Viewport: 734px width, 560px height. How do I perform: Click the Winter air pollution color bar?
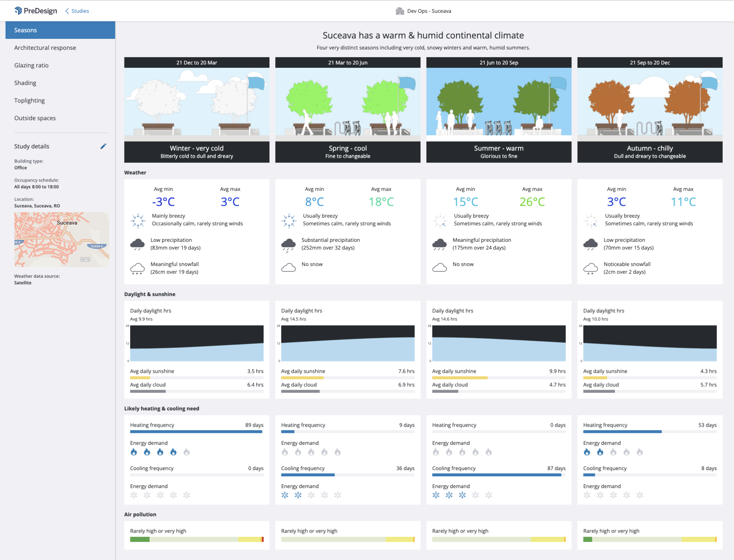pos(196,539)
